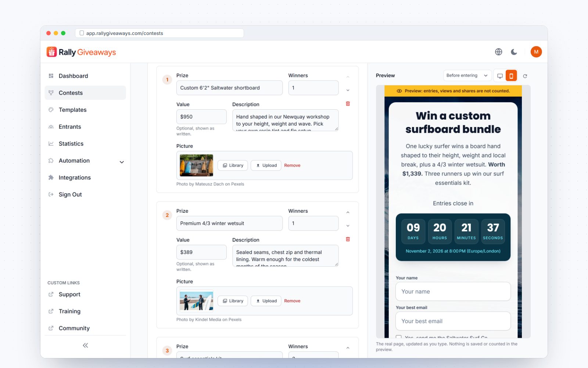This screenshot has width=588, height=368.
Task: Remove the wetsuit prize picture
Action: point(292,301)
